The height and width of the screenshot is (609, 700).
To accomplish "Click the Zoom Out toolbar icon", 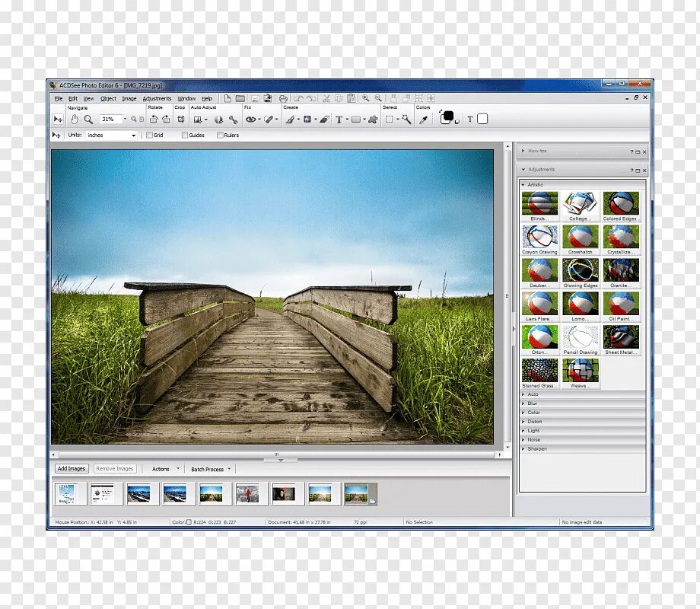I will tap(378, 98).
